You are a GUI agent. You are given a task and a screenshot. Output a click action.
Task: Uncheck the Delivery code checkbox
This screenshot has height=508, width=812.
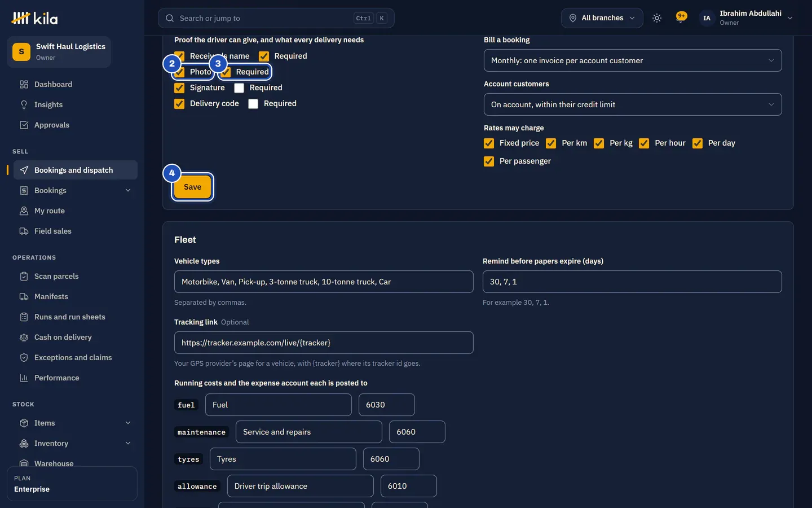(179, 104)
